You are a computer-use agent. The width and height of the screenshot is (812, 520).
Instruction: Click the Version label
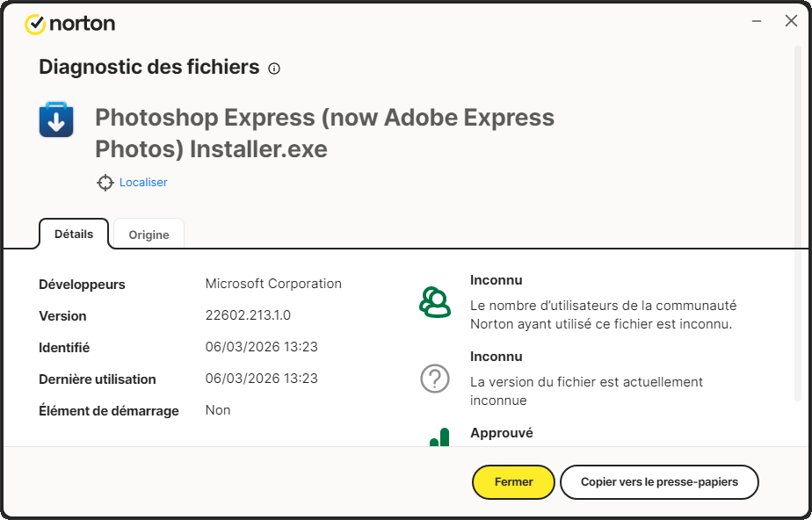point(62,316)
